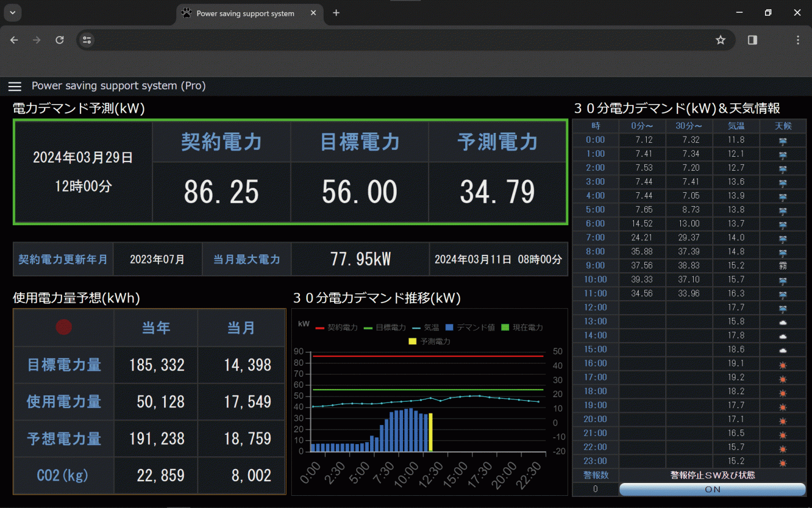This screenshot has height=508, width=812.
Task: Open the hamburger navigation menu
Action: [x=15, y=87]
